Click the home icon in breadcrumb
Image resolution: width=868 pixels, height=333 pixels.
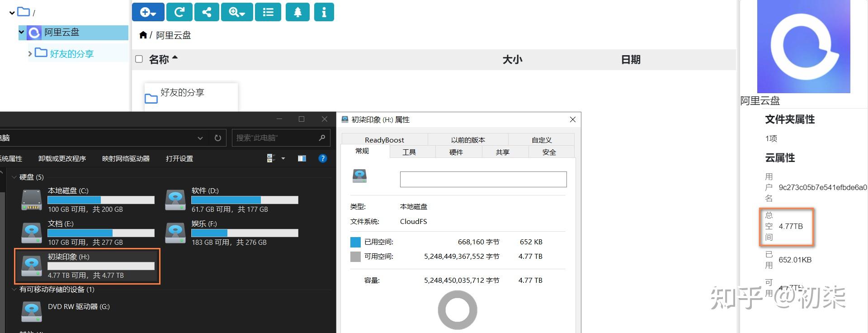[x=143, y=35]
